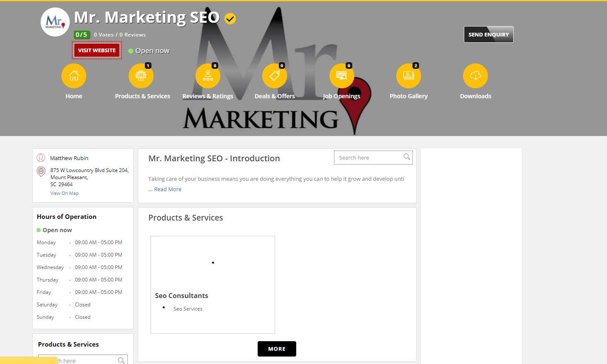Click the verified checkmark badge
The width and height of the screenshot is (607, 364).
(x=230, y=19)
